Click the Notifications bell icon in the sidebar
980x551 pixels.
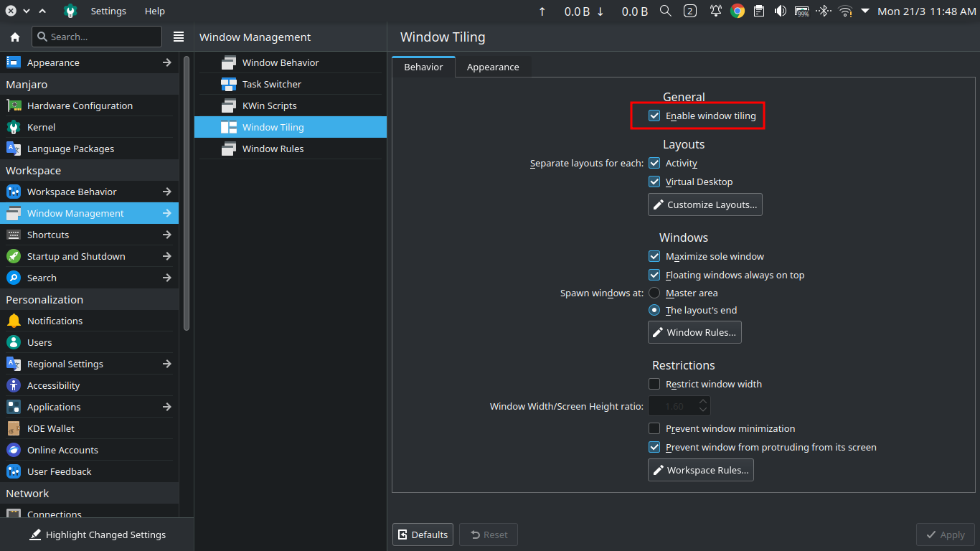(x=14, y=321)
